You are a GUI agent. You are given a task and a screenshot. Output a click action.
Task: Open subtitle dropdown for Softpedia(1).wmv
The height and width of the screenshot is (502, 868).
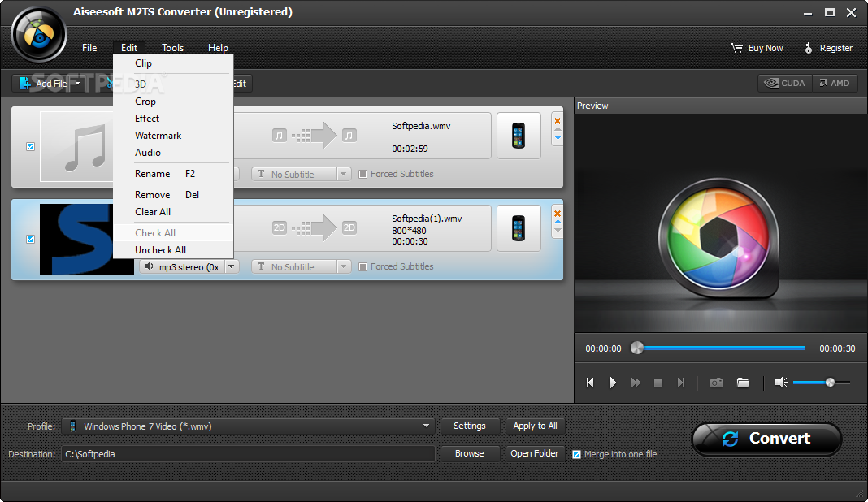pyautogui.click(x=344, y=266)
